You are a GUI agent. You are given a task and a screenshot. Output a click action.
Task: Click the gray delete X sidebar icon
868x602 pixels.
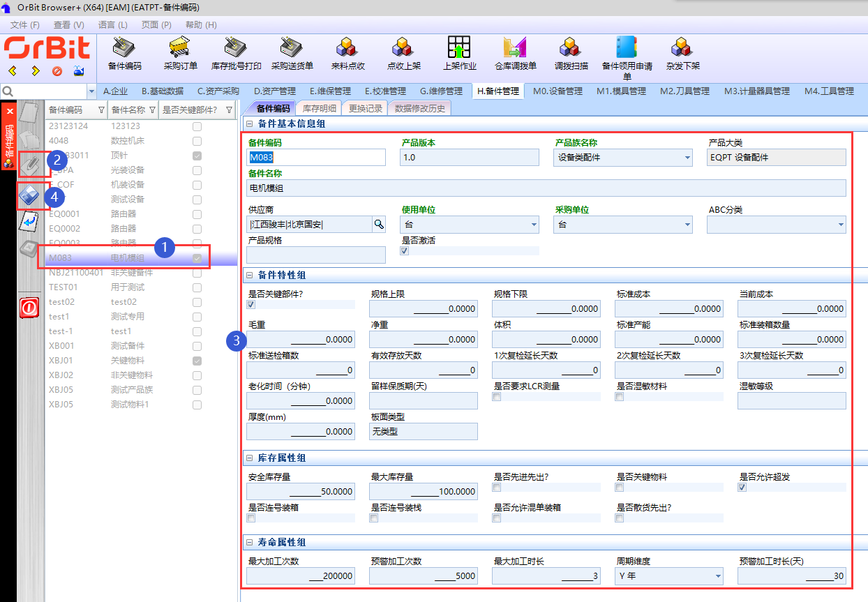(x=29, y=249)
